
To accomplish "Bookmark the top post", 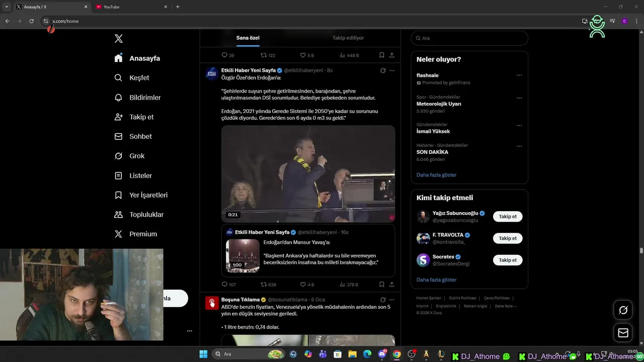I will (381, 55).
